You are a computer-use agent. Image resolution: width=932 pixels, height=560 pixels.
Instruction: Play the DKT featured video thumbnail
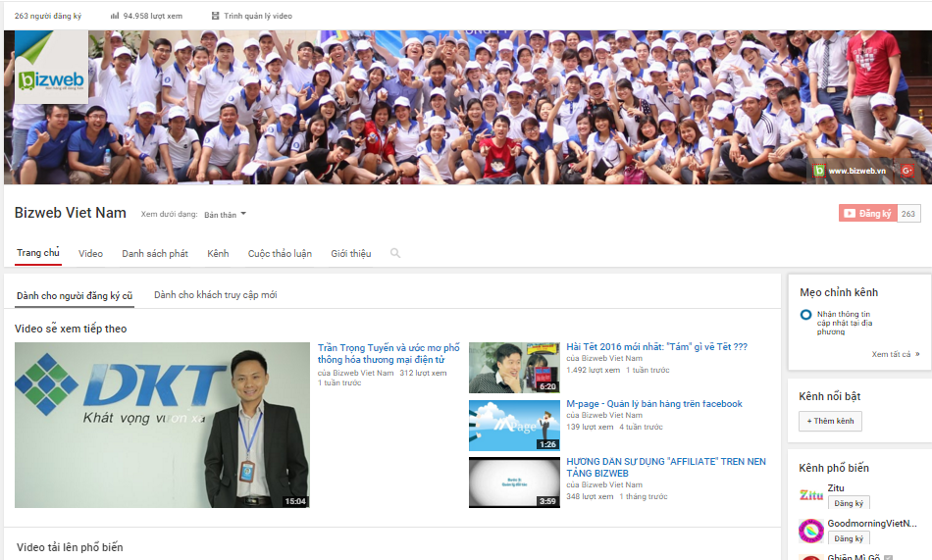[x=162, y=425]
